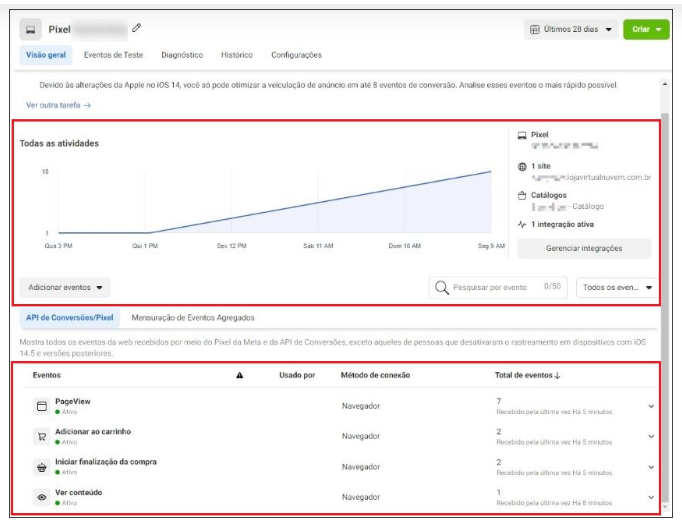Click the Iniciar finalização da compra event name
Image resolution: width=682 pixels, height=531 pixels.
click(x=106, y=462)
